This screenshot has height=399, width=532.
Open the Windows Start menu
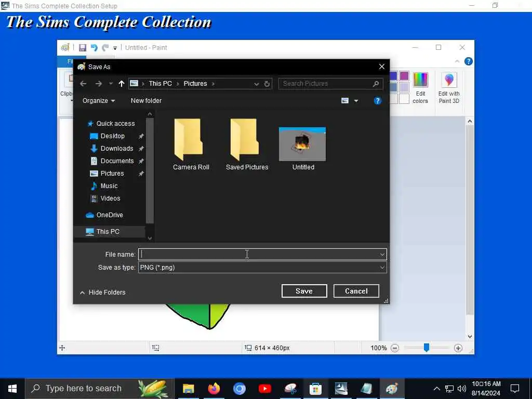pyautogui.click(x=12, y=389)
